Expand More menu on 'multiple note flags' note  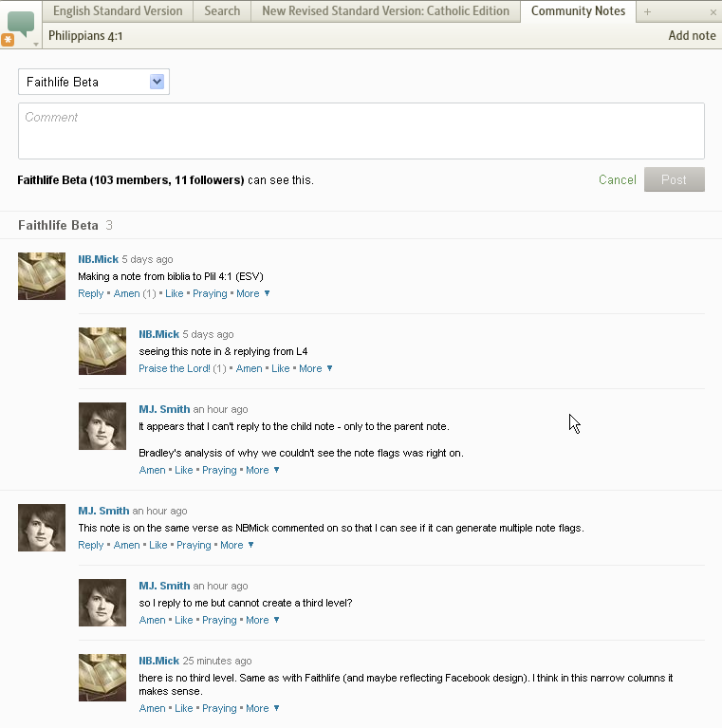(236, 545)
